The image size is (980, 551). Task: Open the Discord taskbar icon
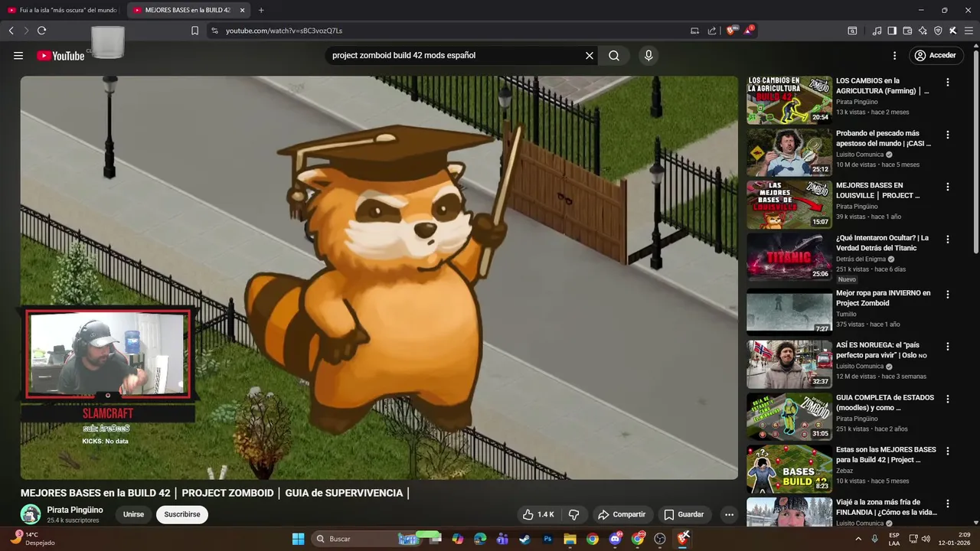(x=615, y=539)
